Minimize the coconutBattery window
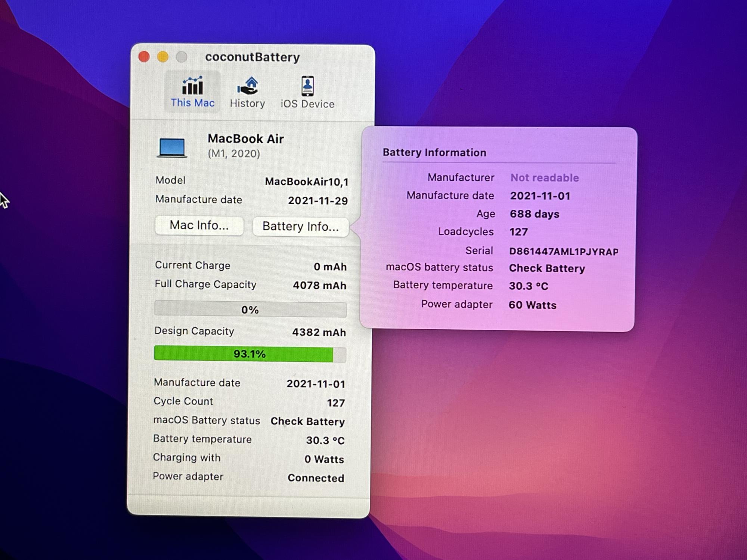The height and width of the screenshot is (560, 747). click(x=163, y=57)
